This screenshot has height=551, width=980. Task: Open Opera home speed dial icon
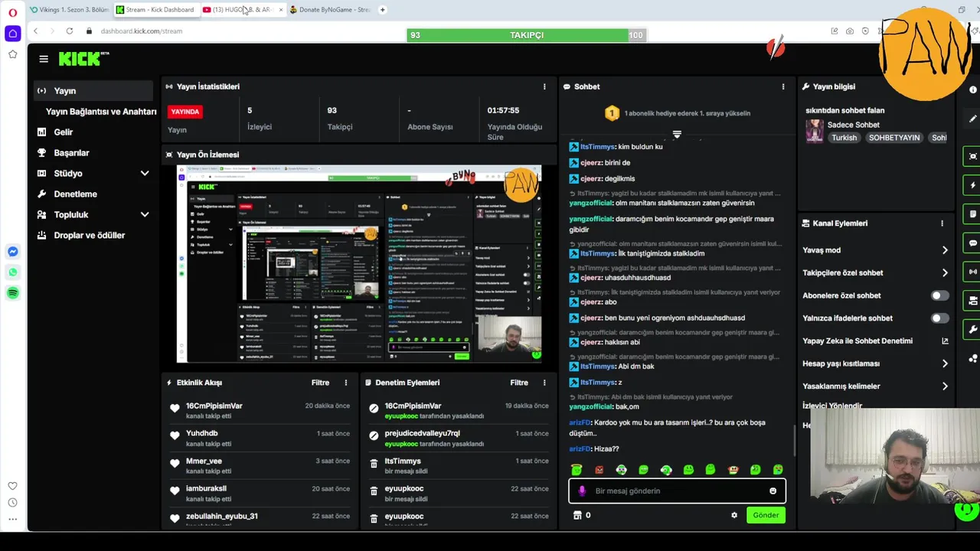click(x=12, y=34)
